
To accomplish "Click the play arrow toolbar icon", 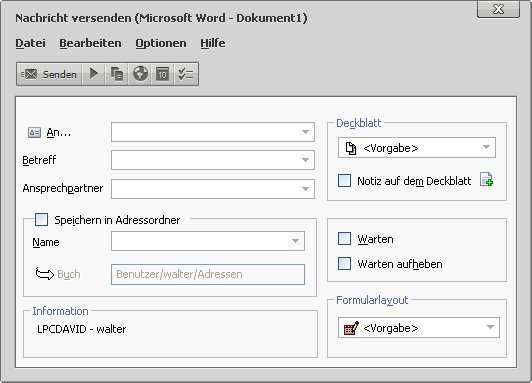I will [94, 74].
